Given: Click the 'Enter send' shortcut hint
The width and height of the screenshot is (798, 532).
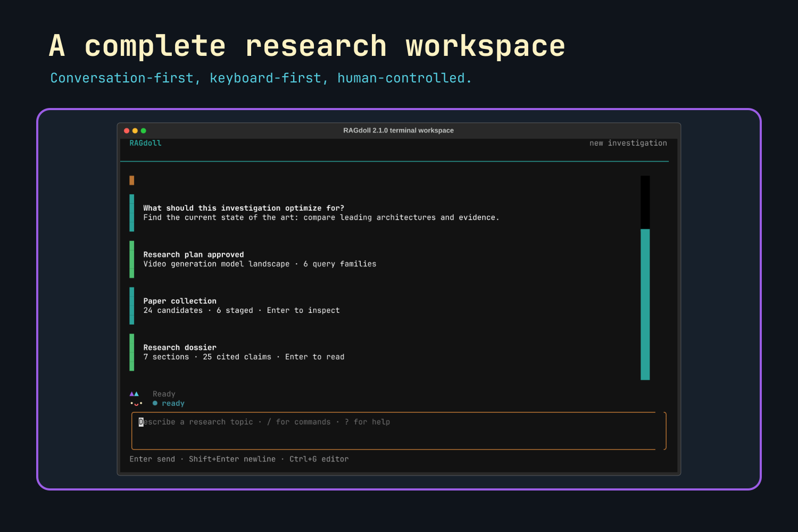Looking at the screenshot, I should pyautogui.click(x=152, y=459).
